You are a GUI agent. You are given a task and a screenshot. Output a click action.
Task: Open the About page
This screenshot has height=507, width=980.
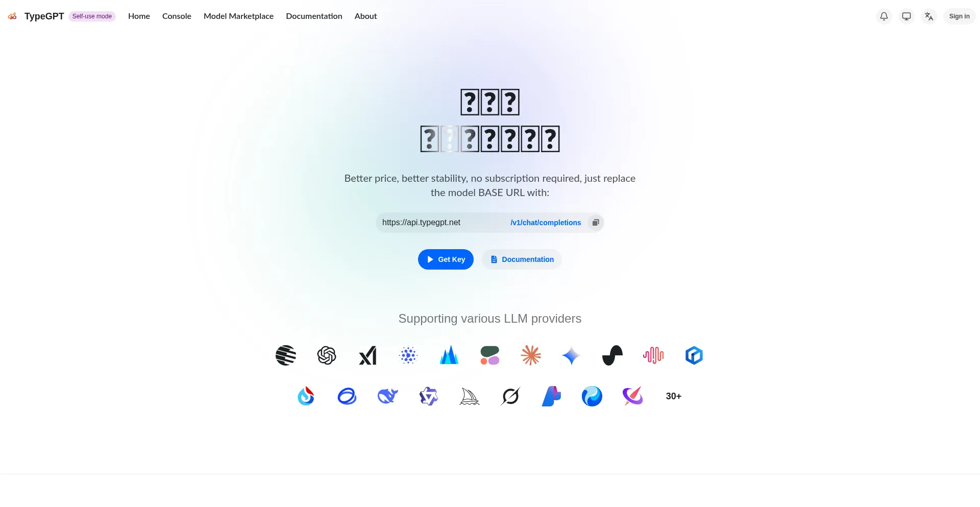365,16
